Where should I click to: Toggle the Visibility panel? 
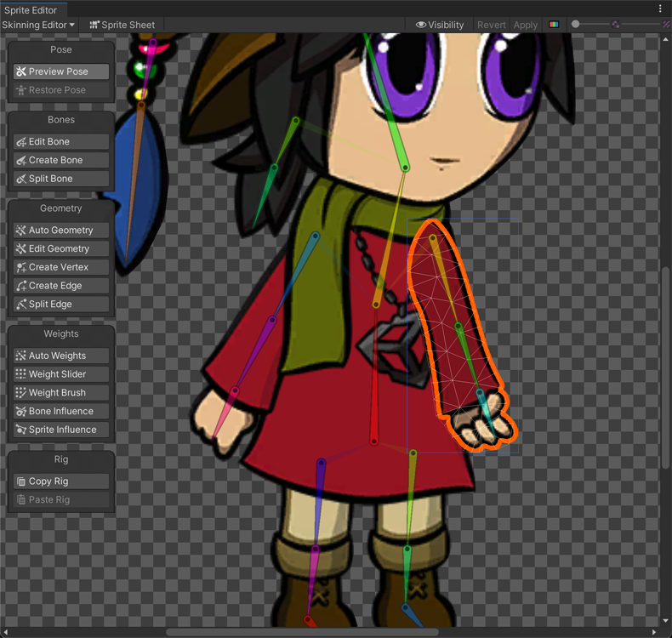(x=439, y=25)
